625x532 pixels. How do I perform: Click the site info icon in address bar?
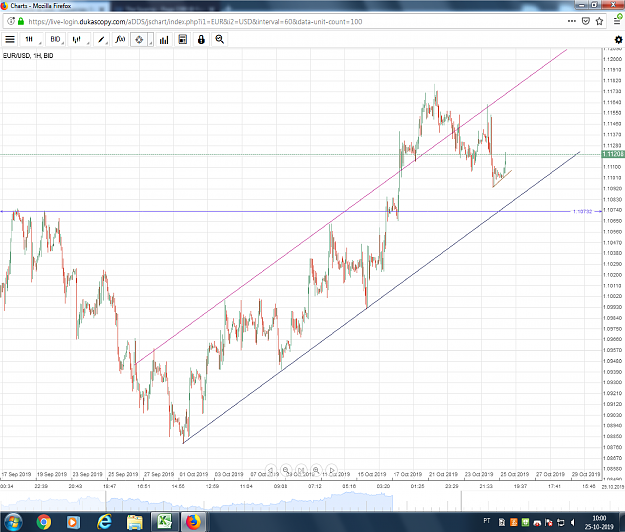tap(11, 22)
